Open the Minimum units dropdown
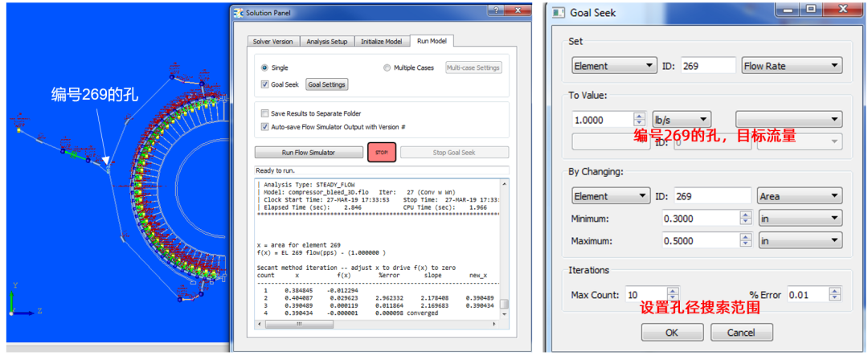 [800, 218]
